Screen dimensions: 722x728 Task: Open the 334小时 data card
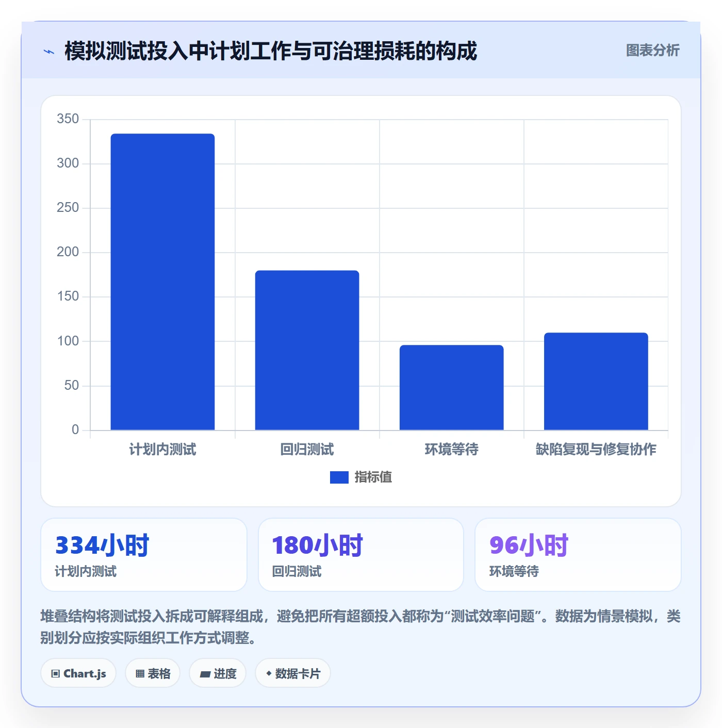(x=144, y=555)
